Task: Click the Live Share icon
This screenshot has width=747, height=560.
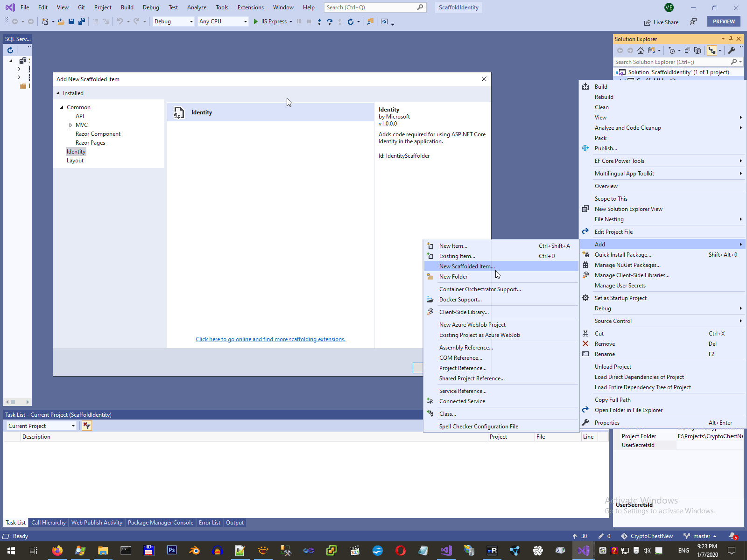Action: click(x=647, y=22)
